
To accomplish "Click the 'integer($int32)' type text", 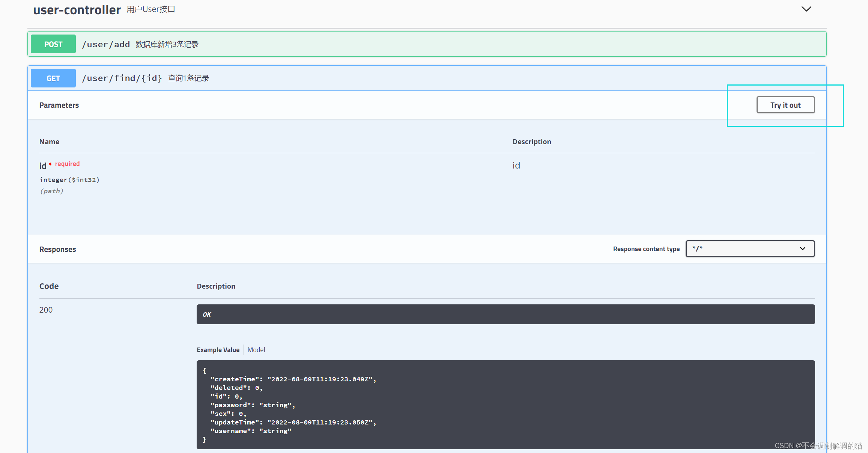I will [x=69, y=180].
